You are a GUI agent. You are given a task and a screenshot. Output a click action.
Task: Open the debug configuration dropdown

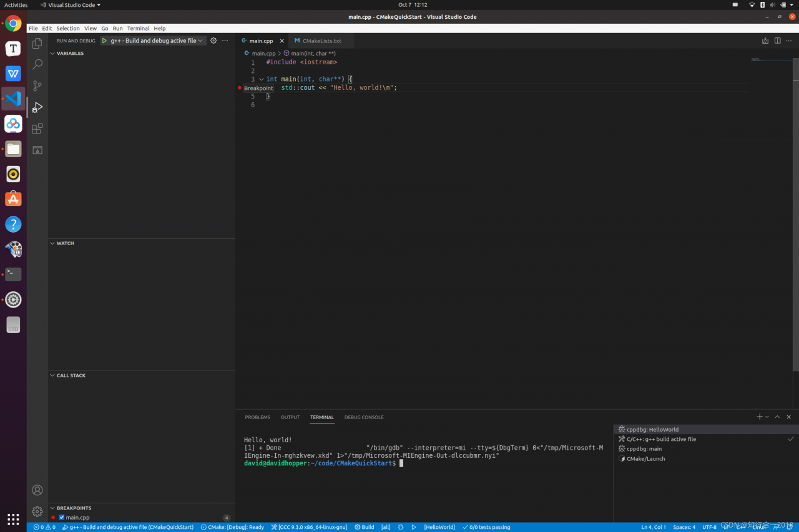point(158,41)
